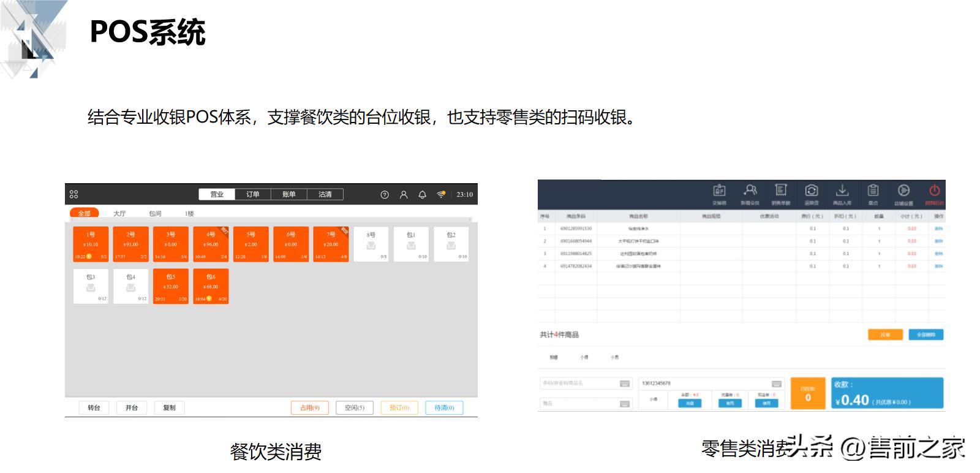Click the 转台 button

pos(94,408)
